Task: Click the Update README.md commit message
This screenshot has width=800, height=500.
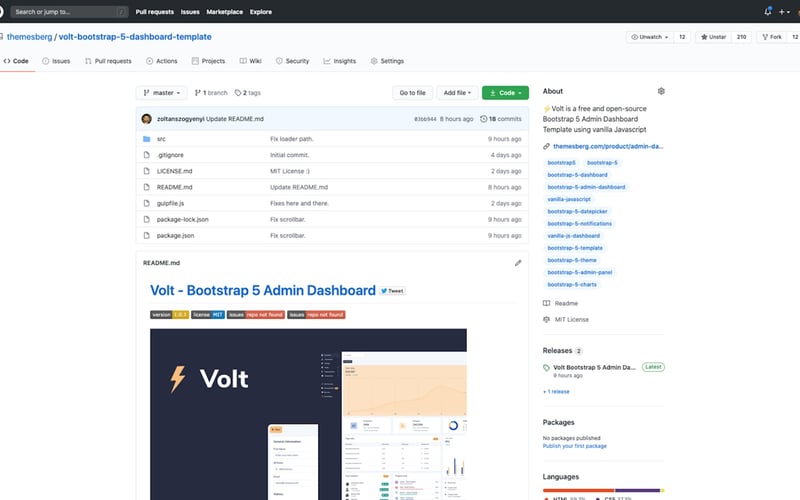Action: pos(235,119)
